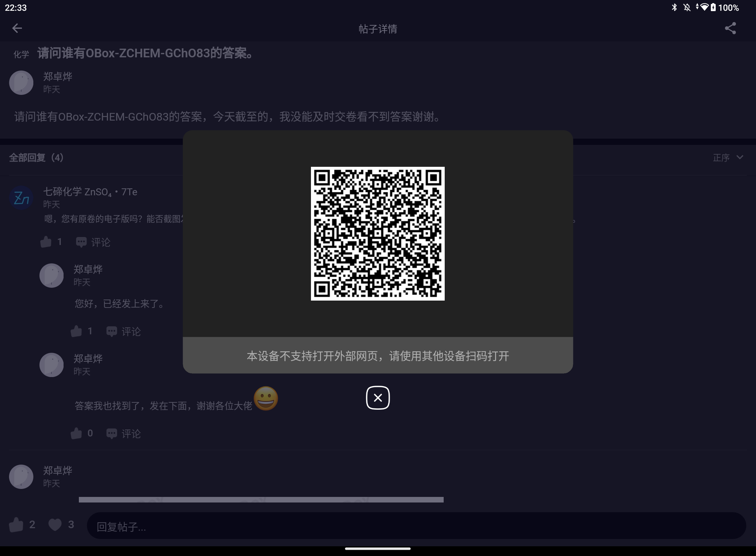Viewport: 756px width, 556px height.
Task: Go back with the arrow icon
Action: coord(17,28)
